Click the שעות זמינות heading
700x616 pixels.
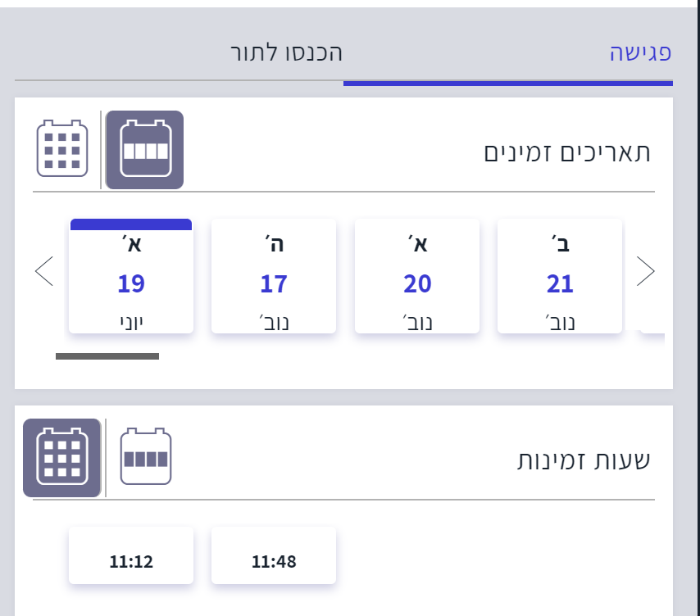pyautogui.click(x=583, y=460)
